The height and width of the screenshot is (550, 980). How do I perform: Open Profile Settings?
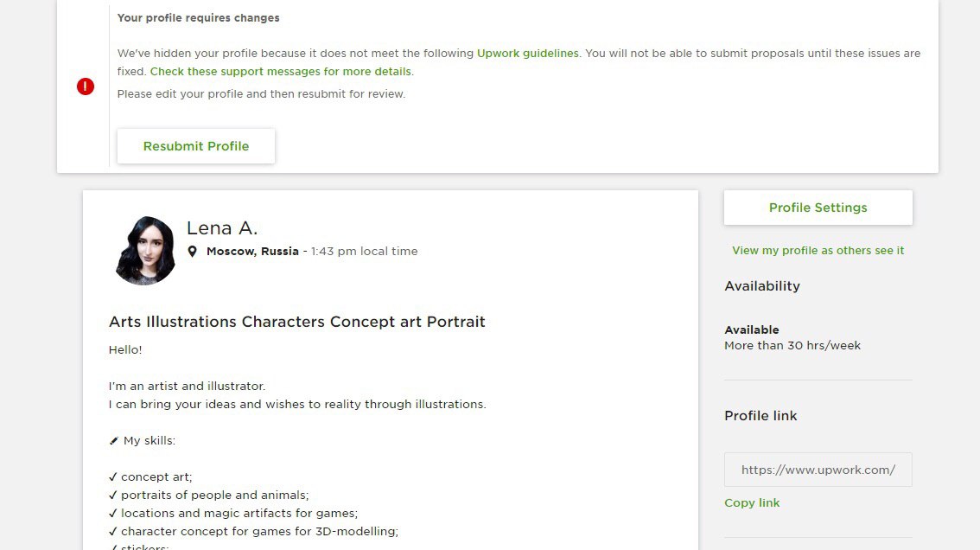818,208
